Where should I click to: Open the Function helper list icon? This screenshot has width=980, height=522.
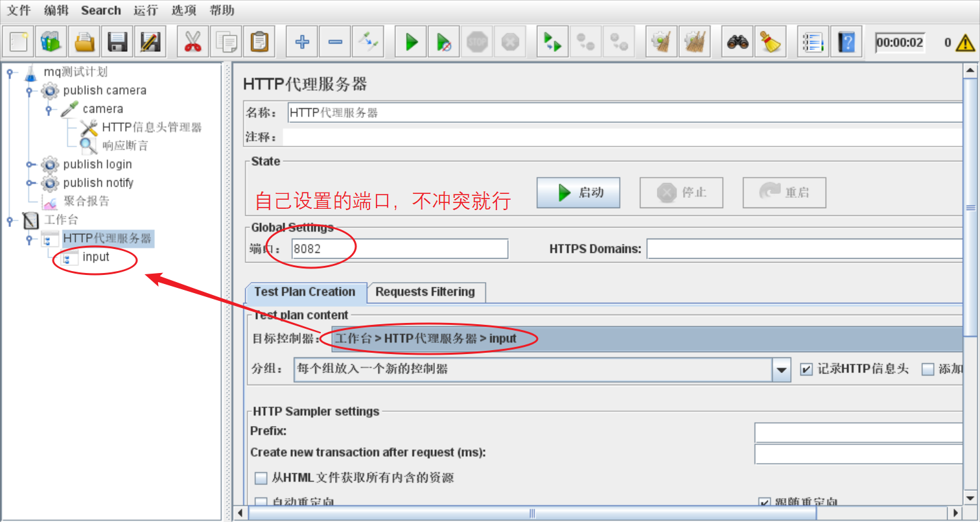(813, 43)
